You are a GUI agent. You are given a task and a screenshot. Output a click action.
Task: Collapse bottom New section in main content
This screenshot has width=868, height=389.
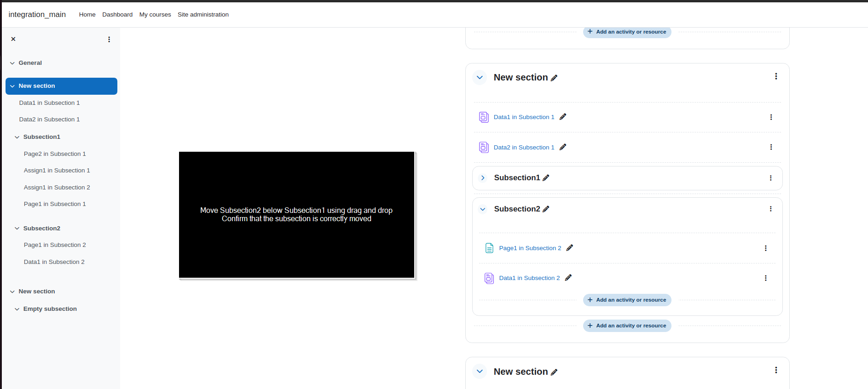click(480, 372)
